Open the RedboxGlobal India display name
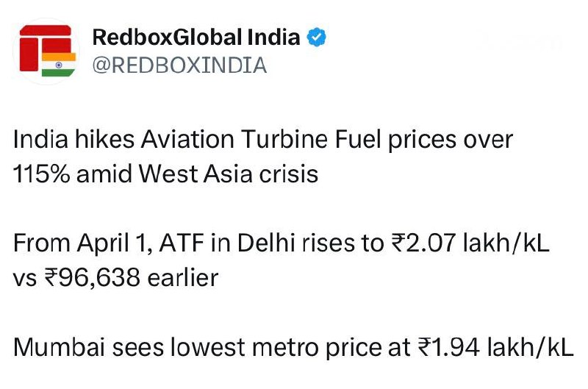The height and width of the screenshot is (389, 588). click(x=196, y=38)
